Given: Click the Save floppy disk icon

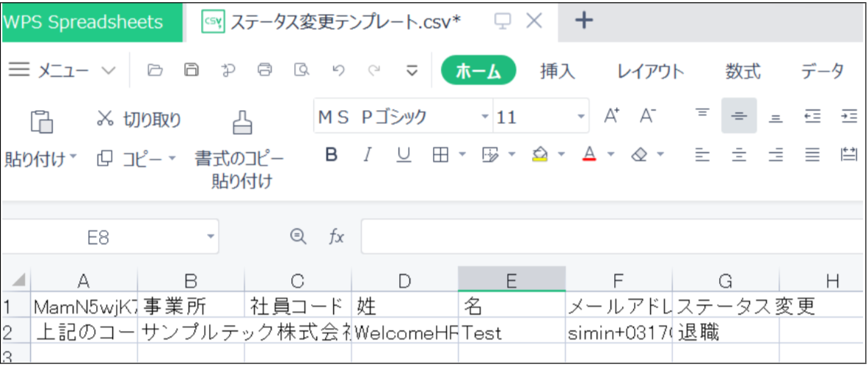Looking at the screenshot, I should [192, 70].
